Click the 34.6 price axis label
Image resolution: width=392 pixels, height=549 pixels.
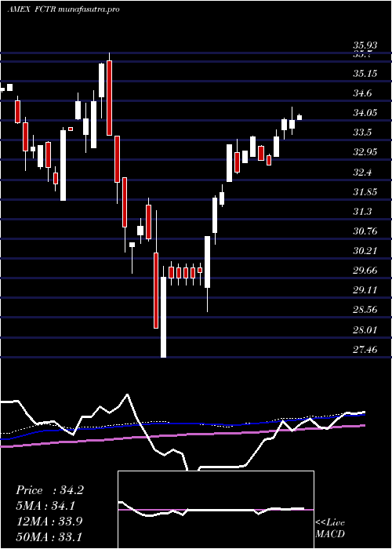tap(362, 93)
